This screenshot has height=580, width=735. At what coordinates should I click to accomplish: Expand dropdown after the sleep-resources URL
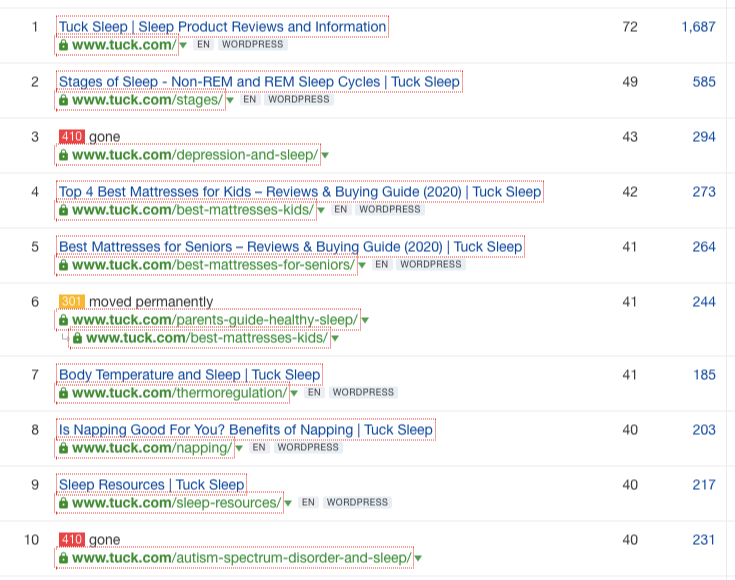[x=288, y=503]
